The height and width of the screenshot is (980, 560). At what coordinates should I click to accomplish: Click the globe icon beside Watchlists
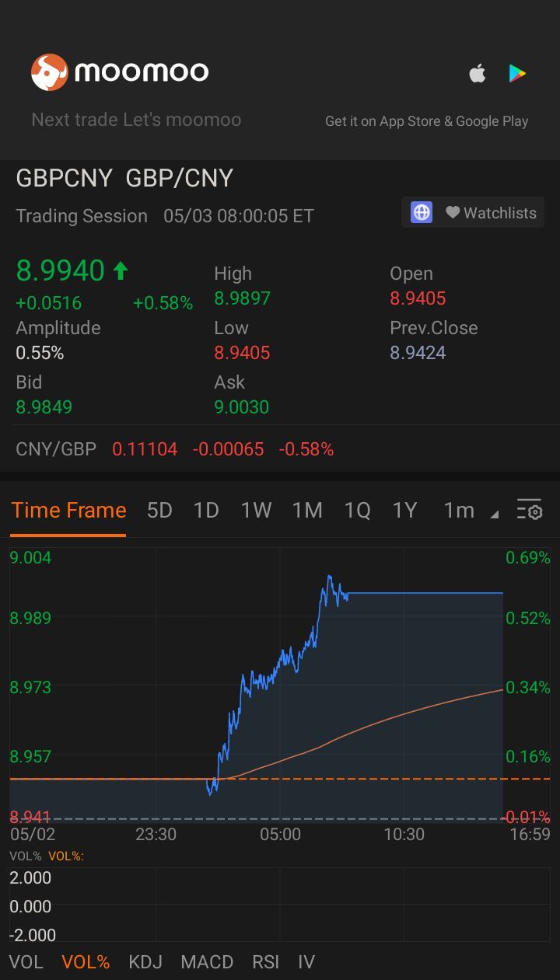click(422, 212)
